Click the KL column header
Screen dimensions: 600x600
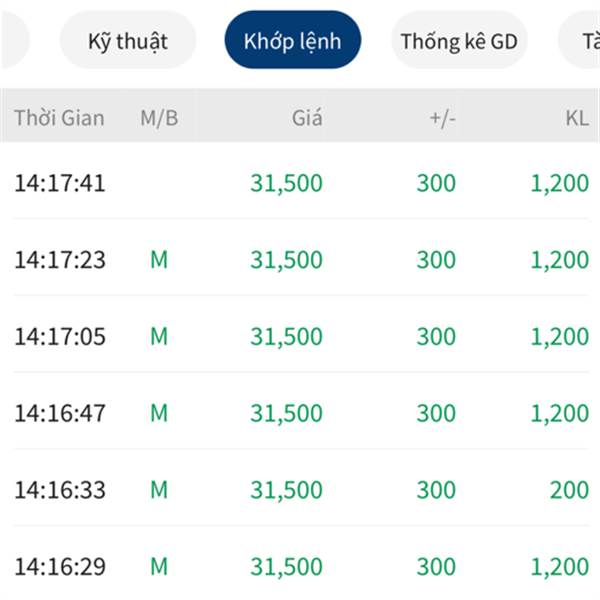tap(576, 118)
